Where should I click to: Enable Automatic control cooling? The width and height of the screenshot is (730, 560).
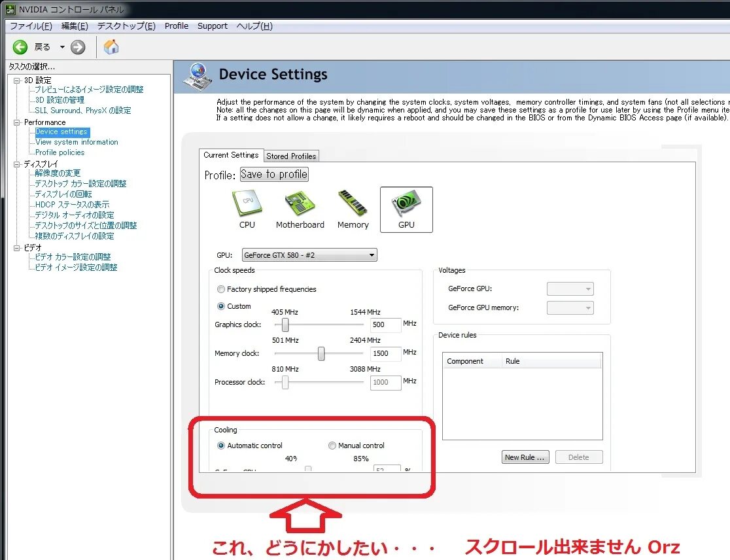(x=221, y=446)
